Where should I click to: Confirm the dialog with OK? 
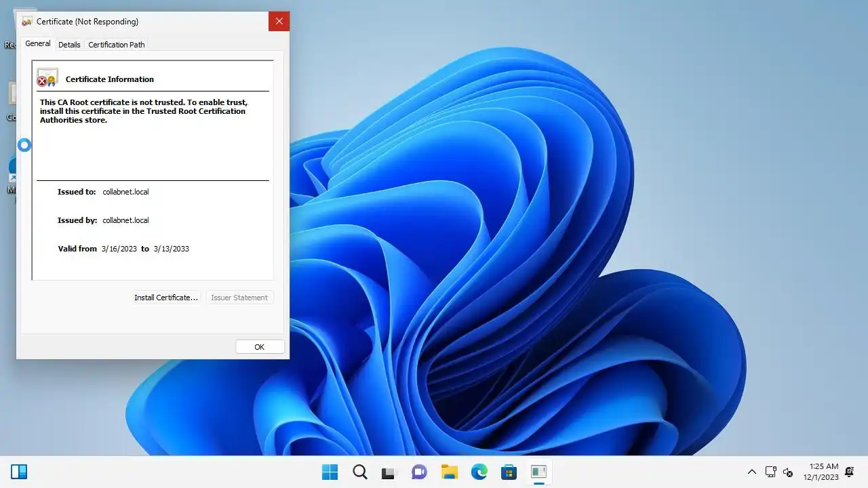point(259,347)
